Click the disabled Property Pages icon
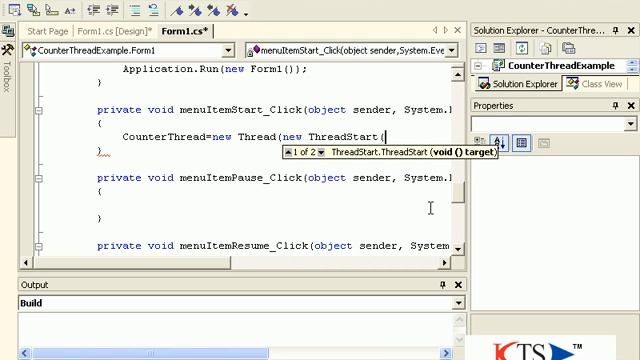Screen dimensions: 640x360 coord(544,143)
